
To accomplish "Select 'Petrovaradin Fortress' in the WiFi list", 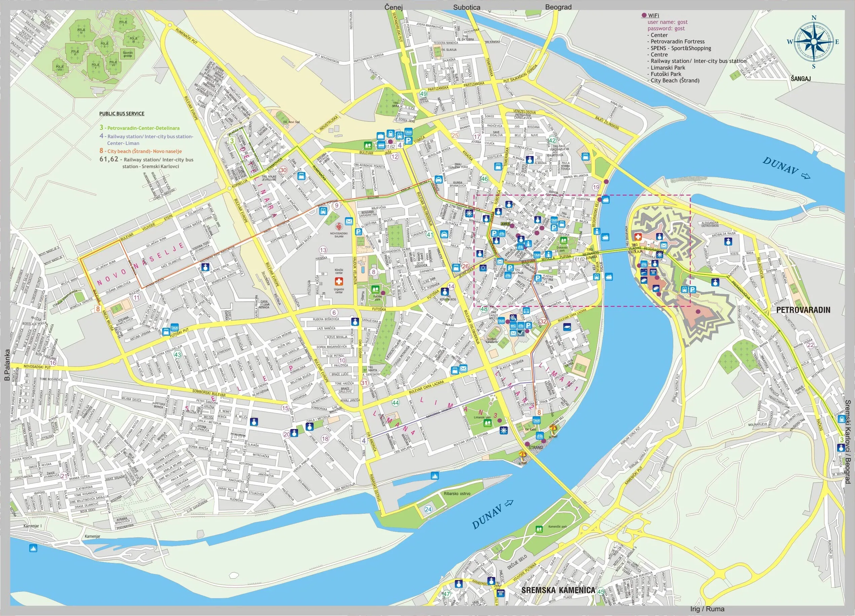I will 677,41.
